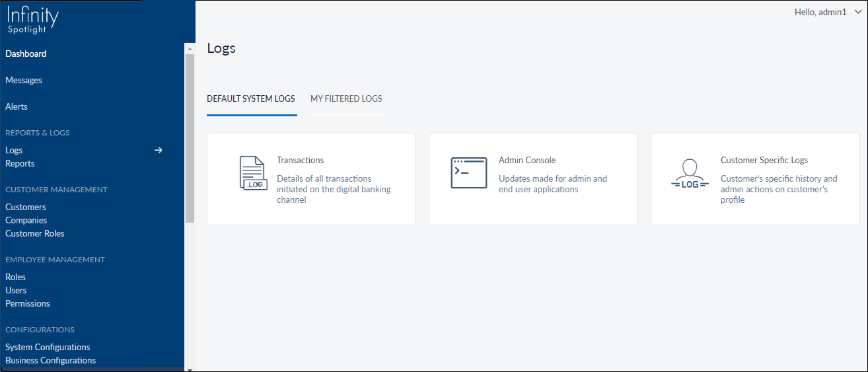Click the sidebar scroll down arrow
The width and height of the screenshot is (868, 372).
pyautogui.click(x=190, y=369)
